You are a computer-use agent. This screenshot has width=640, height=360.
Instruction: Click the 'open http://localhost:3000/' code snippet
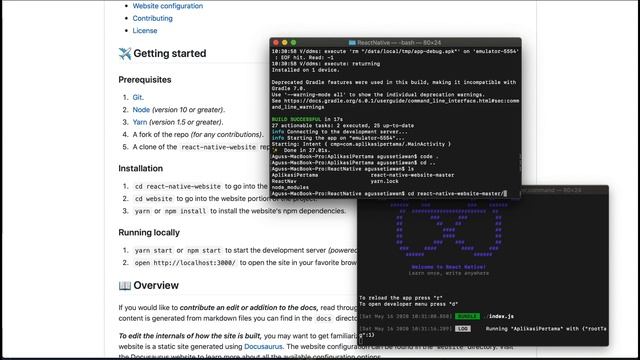tap(185, 262)
